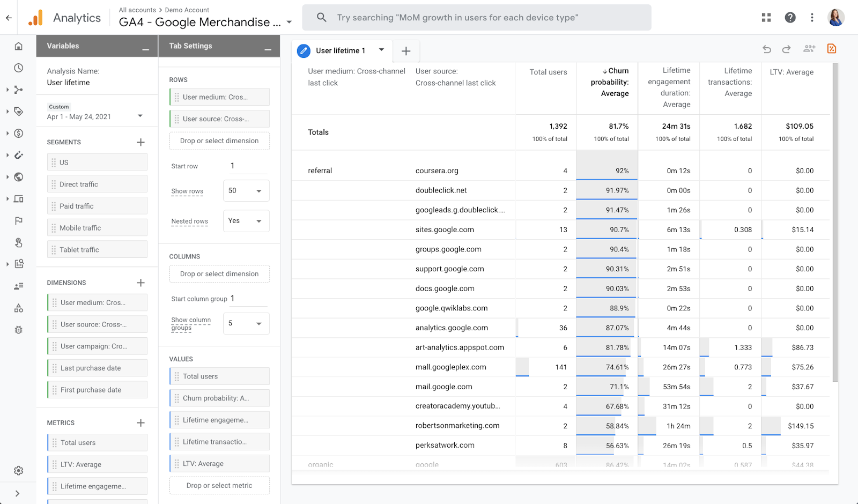The height and width of the screenshot is (504, 858).
Task: Open the Admin gear icon in sidebar
Action: point(18,471)
